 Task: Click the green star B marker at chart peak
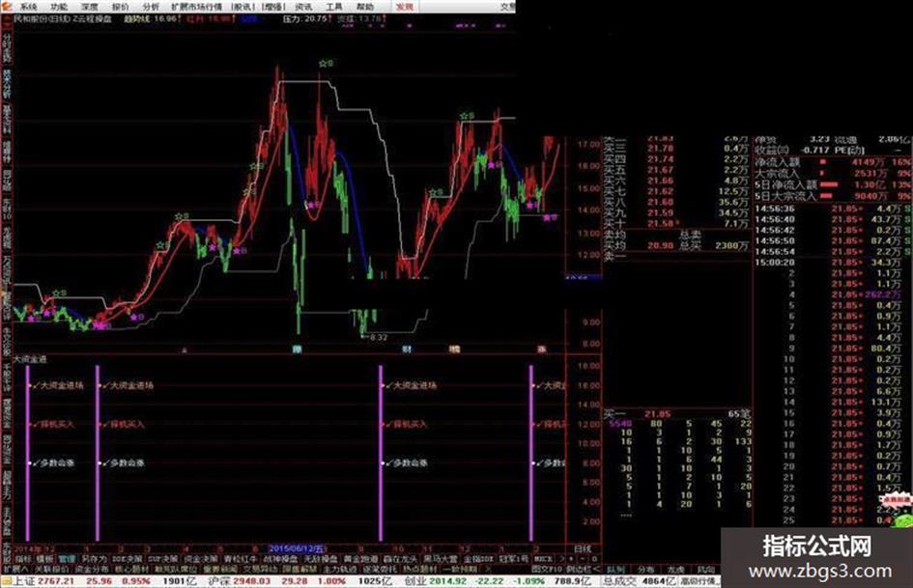[x=326, y=63]
